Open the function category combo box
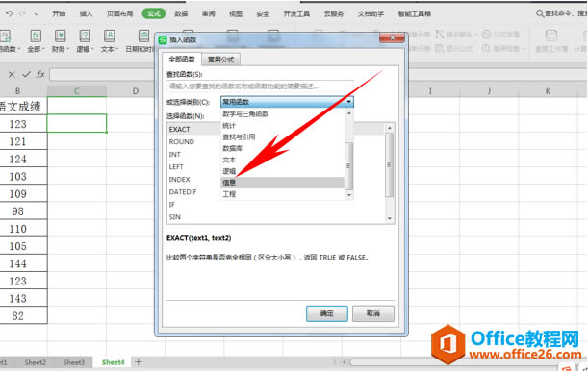588x371 pixels. [287, 102]
